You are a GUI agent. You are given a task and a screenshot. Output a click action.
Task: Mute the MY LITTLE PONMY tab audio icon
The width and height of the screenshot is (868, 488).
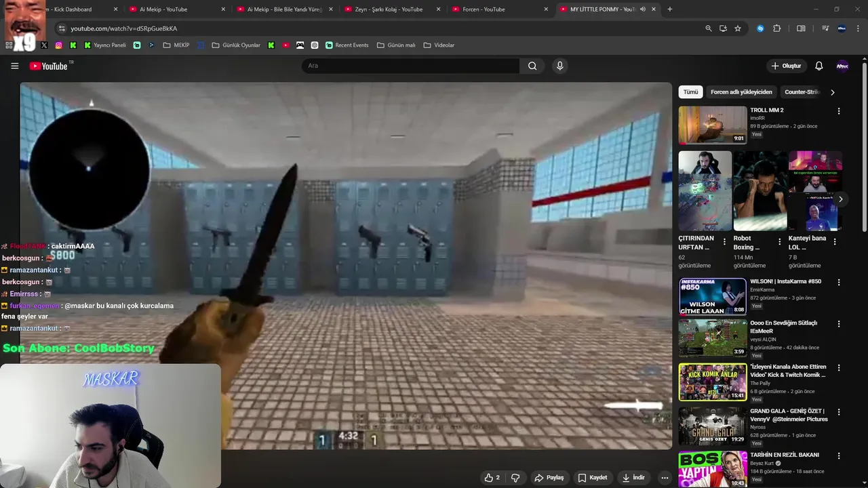point(642,9)
